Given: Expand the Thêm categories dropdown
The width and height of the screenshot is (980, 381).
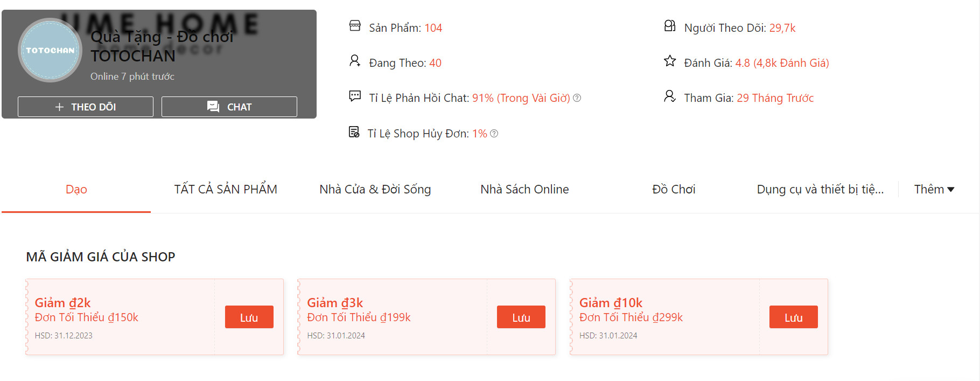Looking at the screenshot, I should 934,189.
